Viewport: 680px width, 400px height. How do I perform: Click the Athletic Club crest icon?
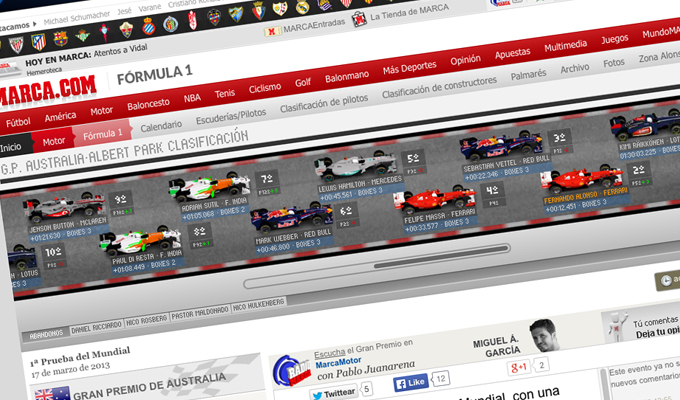(16, 45)
